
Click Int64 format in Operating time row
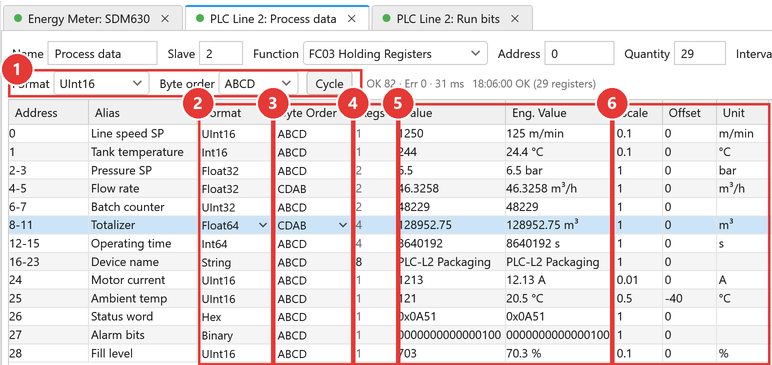236,244
